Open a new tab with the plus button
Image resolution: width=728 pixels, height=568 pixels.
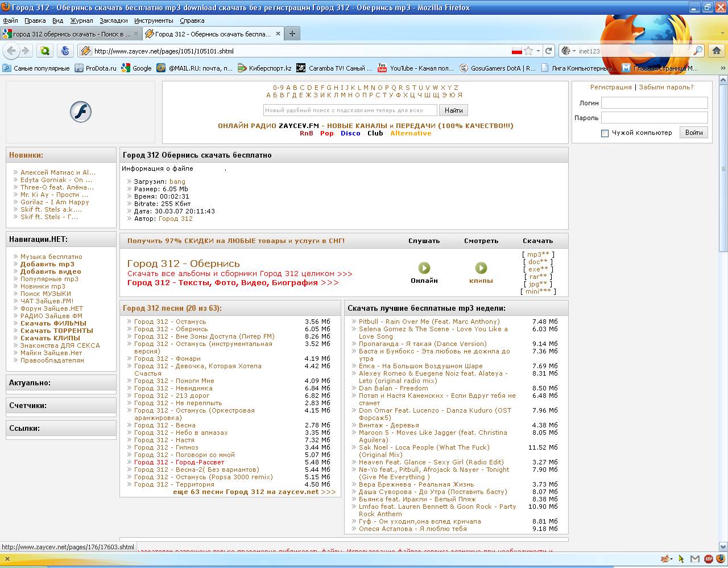point(292,34)
